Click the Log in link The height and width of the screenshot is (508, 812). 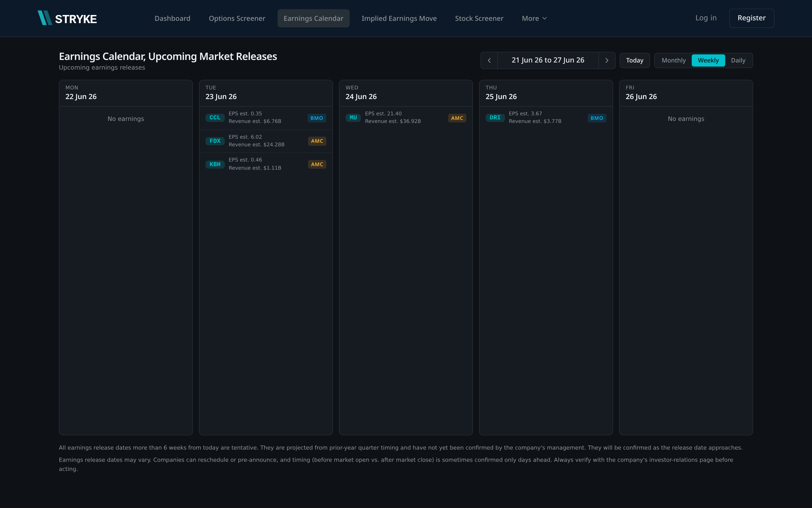click(x=706, y=18)
